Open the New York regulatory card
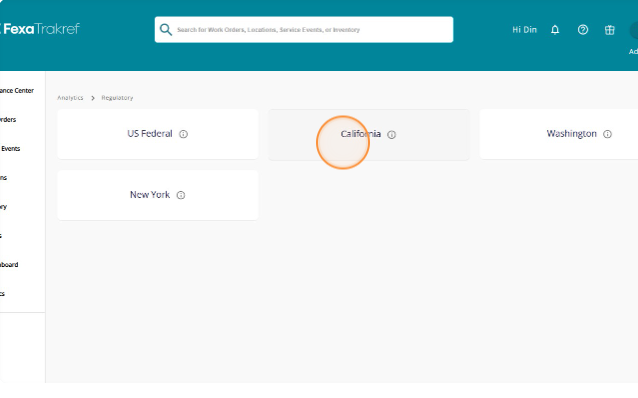This screenshot has width=638, height=398. [x=157, y=195]
